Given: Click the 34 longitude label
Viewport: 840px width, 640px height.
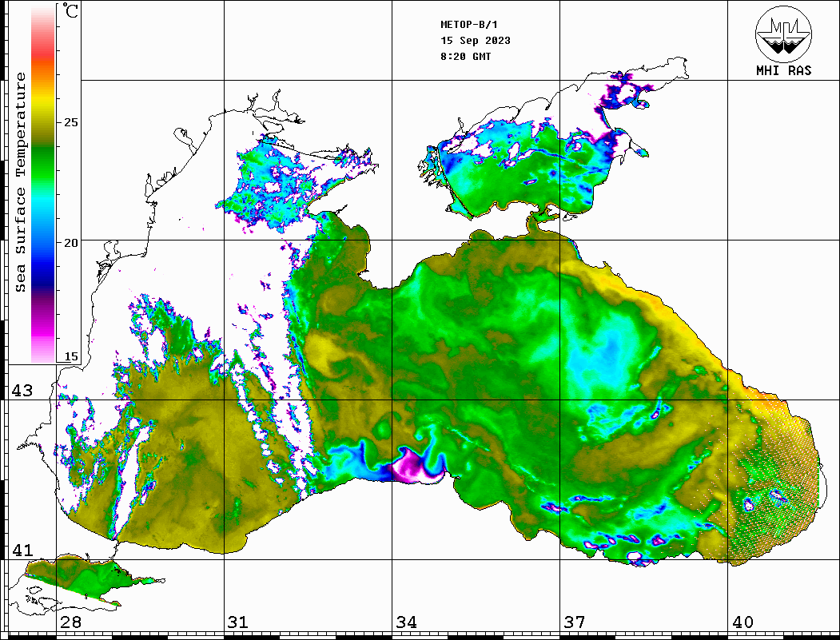Looking at the screenshot, I should point(406,622).
